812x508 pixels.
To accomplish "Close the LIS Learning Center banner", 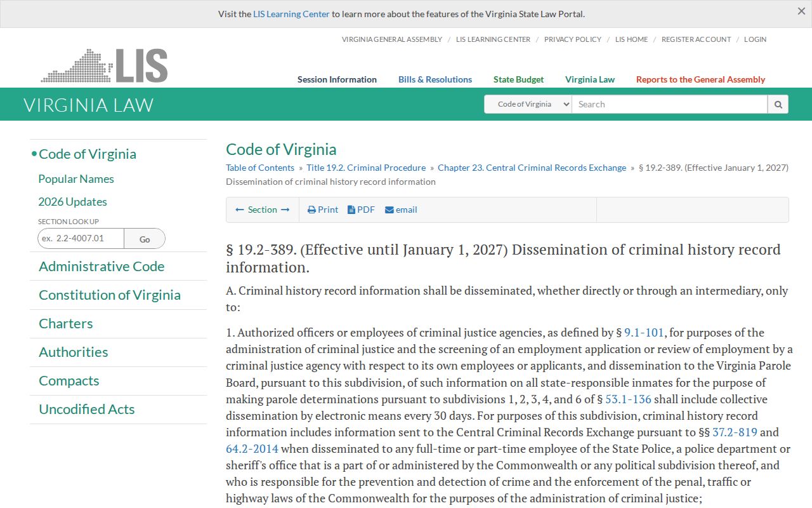I will point(801,11).
